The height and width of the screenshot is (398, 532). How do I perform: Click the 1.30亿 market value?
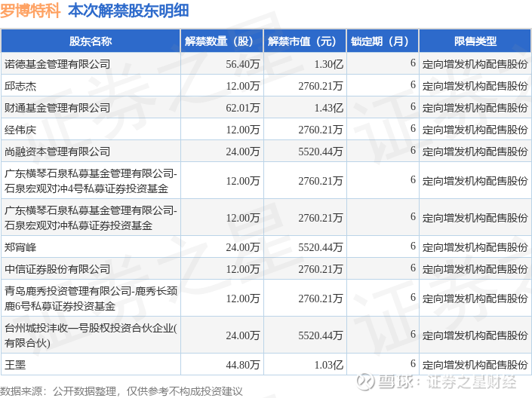[328, 64]
